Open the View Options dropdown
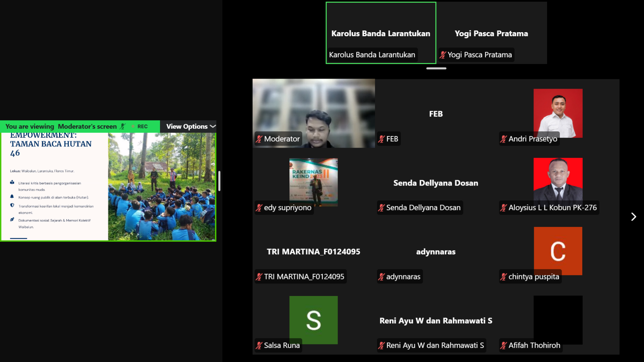The image size is (644, 362). click(x=191, y=126)
